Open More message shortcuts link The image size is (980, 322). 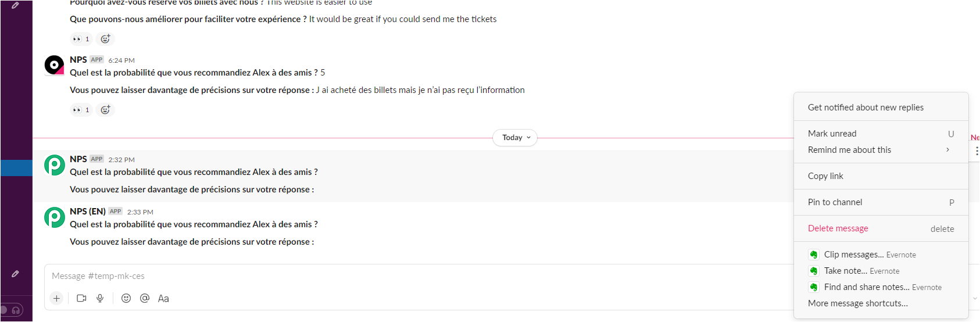pos(858,303)
